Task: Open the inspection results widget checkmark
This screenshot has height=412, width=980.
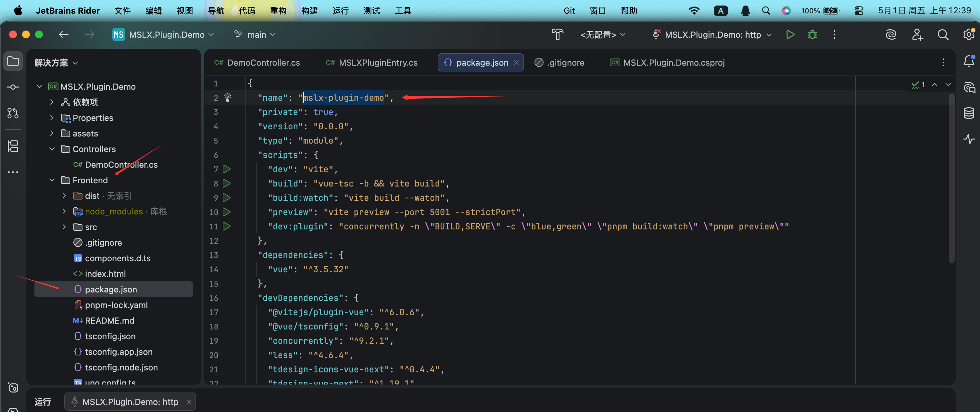Action: point(918,84)
